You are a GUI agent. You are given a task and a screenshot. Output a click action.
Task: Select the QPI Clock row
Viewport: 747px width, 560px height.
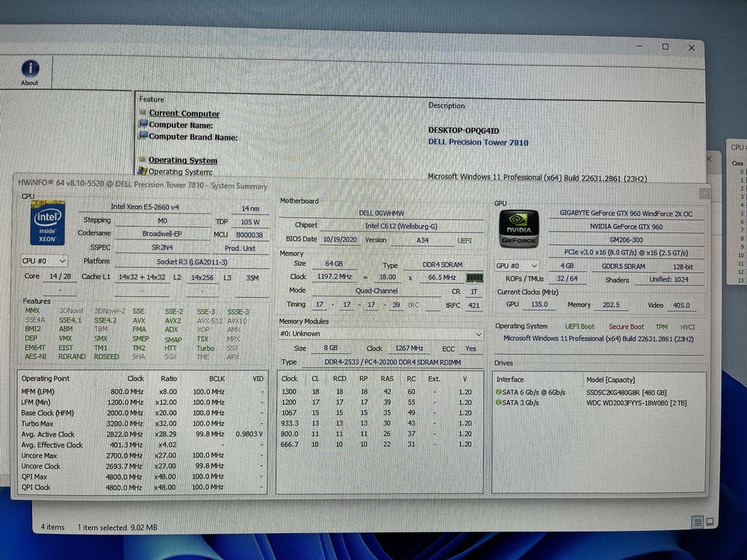pos(143,487)
